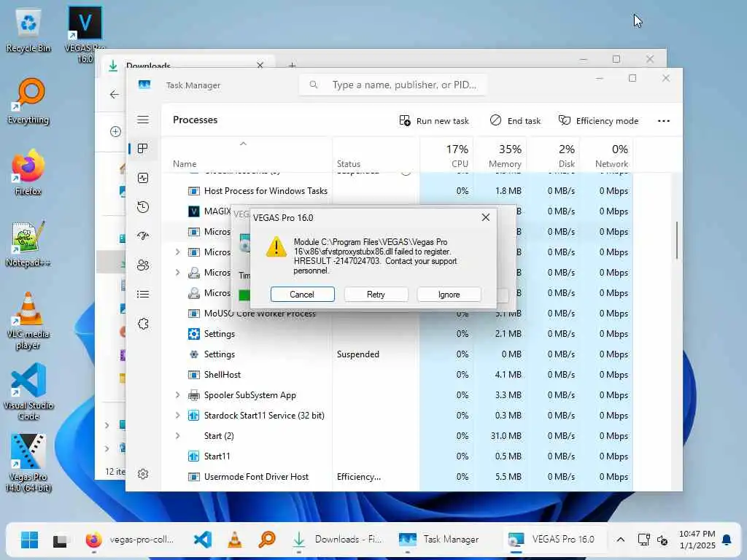Open Task Manager settings gear
The width and height of the screenshot is (747, 560).
[143, 474]
